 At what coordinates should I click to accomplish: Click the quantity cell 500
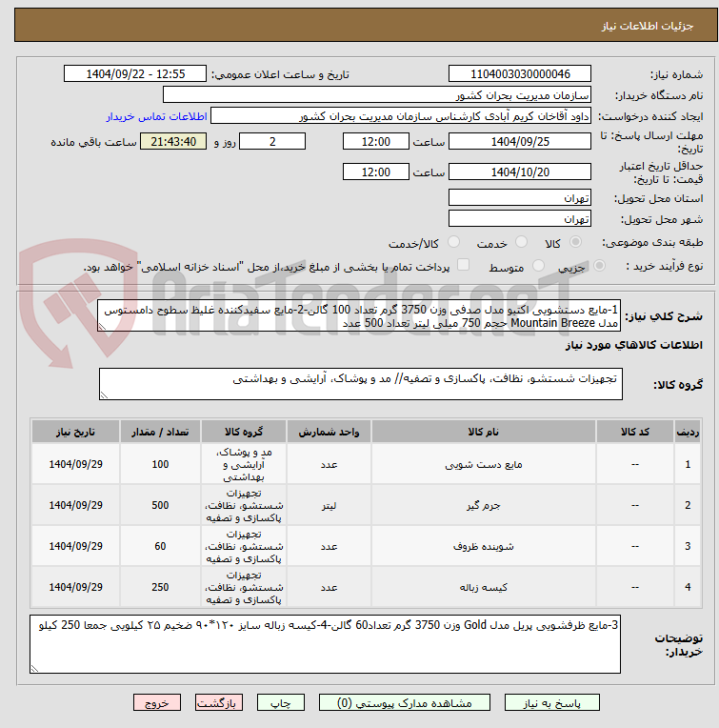point(160,505)
